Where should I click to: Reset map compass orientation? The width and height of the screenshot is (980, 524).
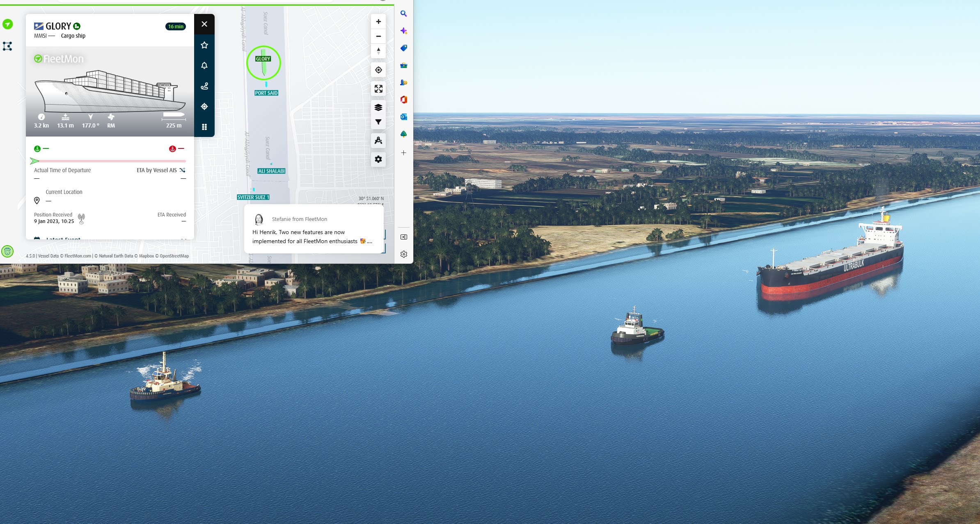[x=378, y=51]
